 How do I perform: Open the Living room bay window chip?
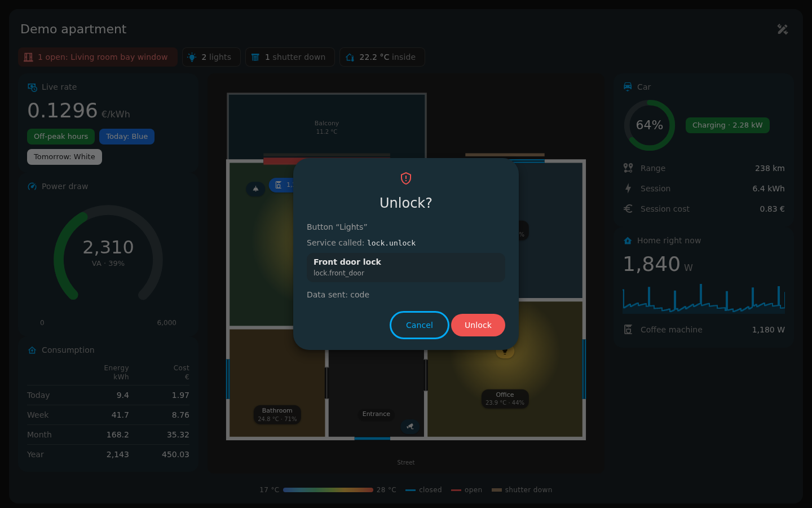click(98, 57)
